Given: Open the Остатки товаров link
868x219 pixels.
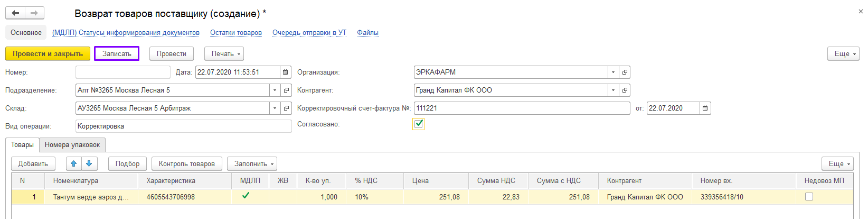Looking at the screenshot, I should 236,33.
